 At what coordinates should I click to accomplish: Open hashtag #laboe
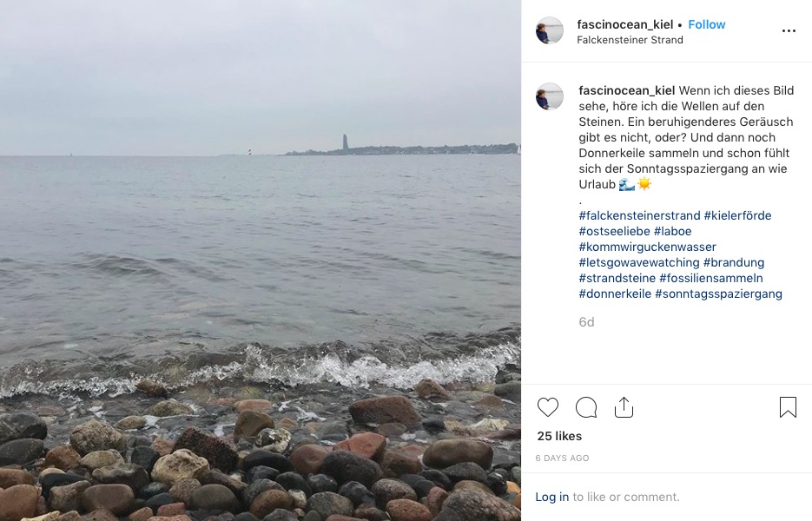[x=672, y=231]
